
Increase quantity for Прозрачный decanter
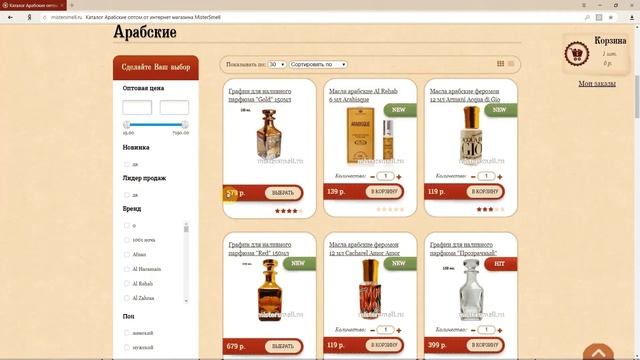(500, 330)
